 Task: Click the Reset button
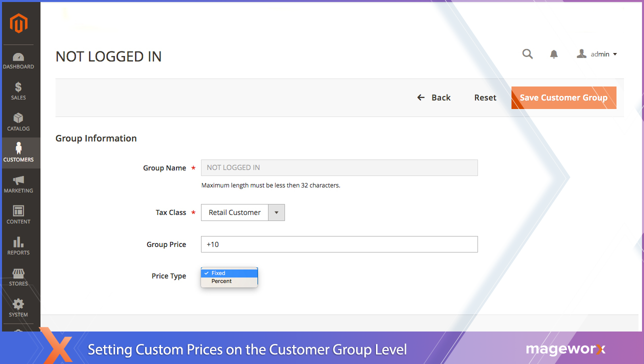pos(485,97)
